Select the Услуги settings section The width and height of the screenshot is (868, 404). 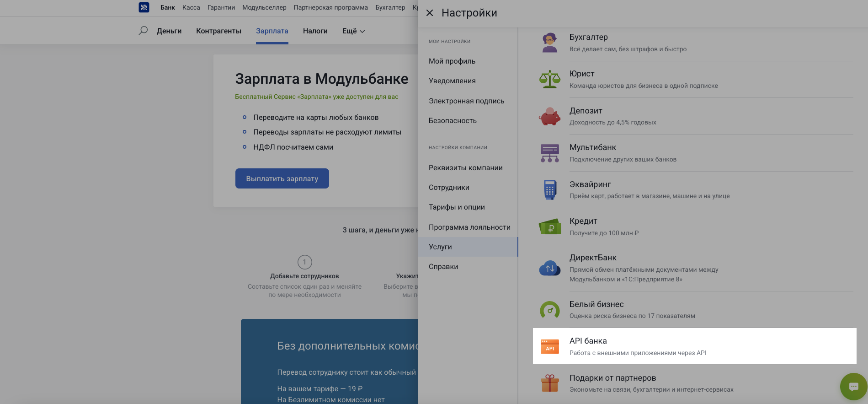click(468, 247)
